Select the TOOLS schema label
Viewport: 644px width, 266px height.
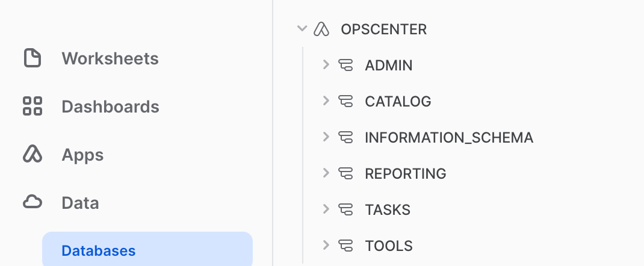point(389,246)
